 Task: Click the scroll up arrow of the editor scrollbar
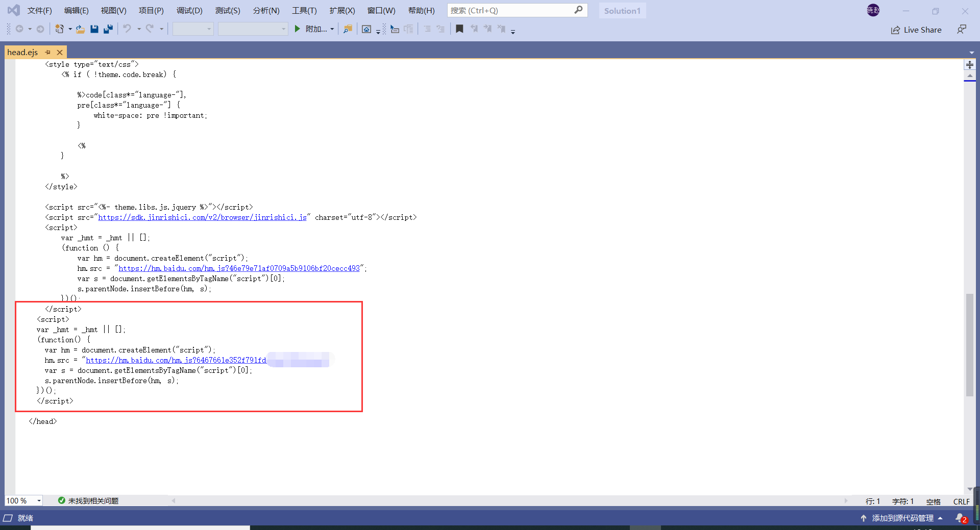[x=970, y=75]
